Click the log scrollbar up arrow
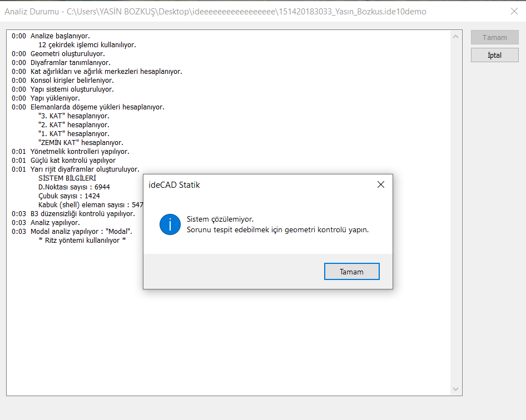526x420 pixels. [455, 37]
